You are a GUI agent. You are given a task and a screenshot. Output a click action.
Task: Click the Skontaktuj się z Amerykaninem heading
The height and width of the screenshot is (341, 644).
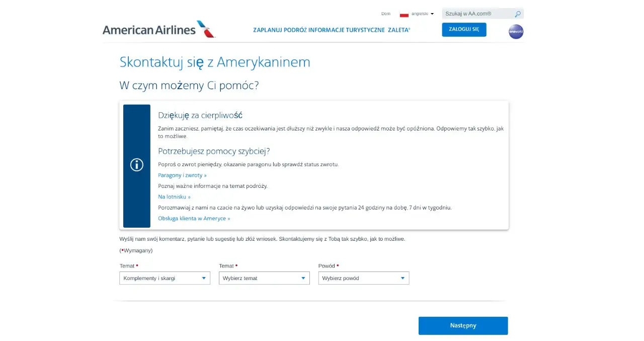(x=215, y=62)
